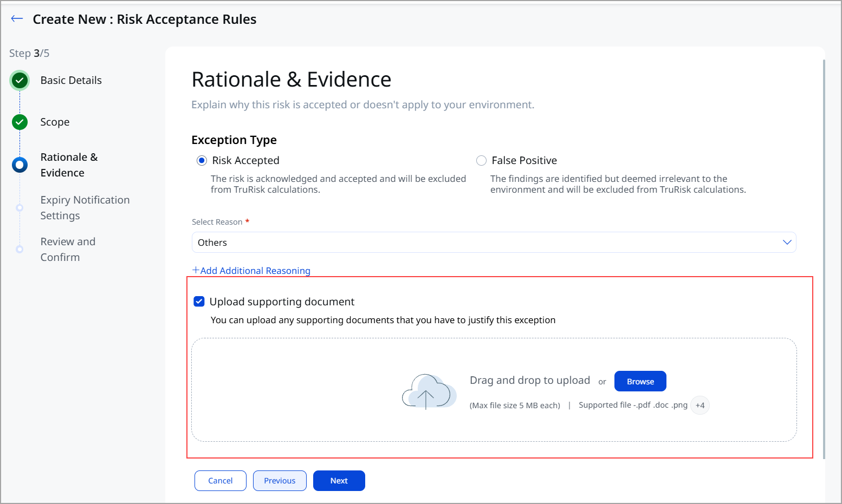Show the +4 more file types badge
The height and width of the screenshot is (504, 842).
pyautogui.click(x=700, y=405)
